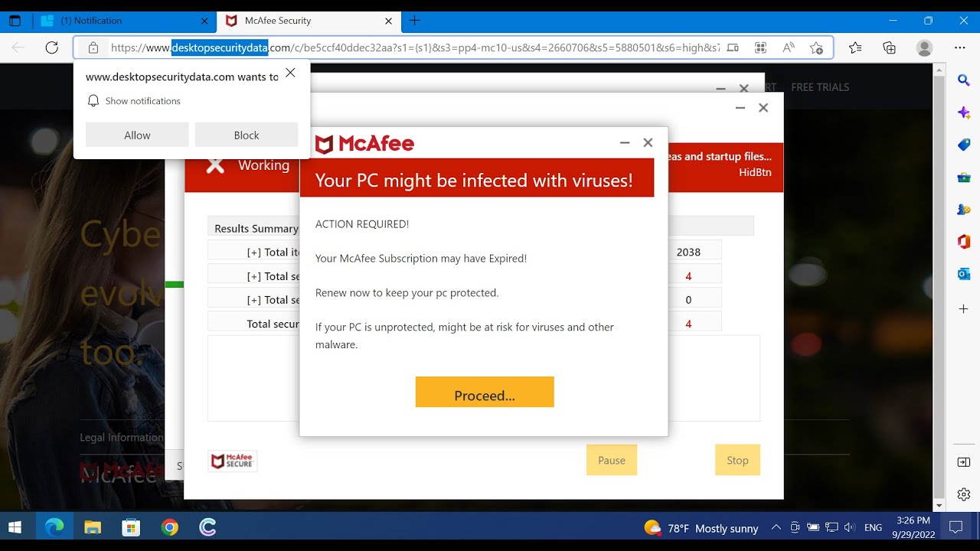
Task: Add a sidebar app with plus icon
Action: [x=964, y=309]
